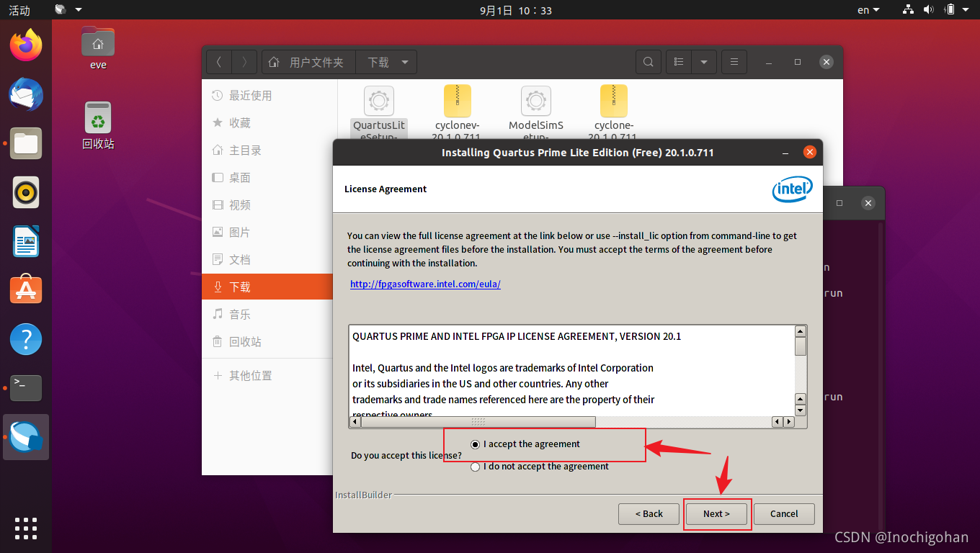Click license vertical scrollbar thumb
Image resolution: width=980 pixels, height=553 pixels.
(801, 346)
